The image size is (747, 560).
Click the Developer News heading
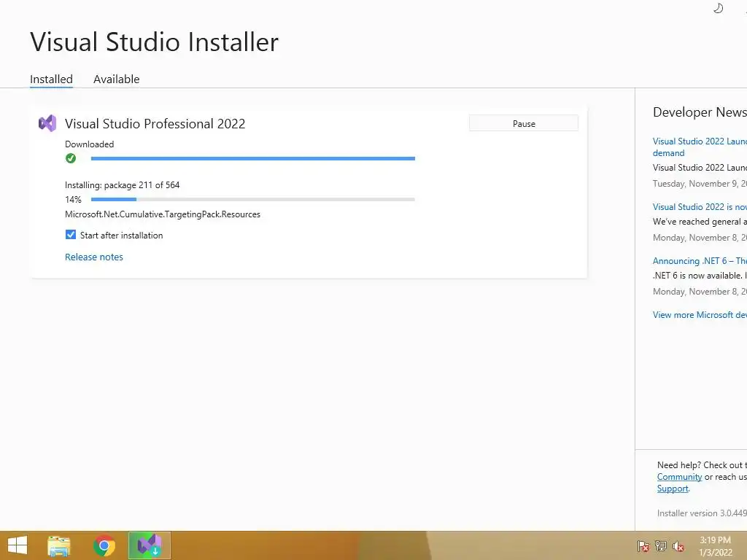700,112
